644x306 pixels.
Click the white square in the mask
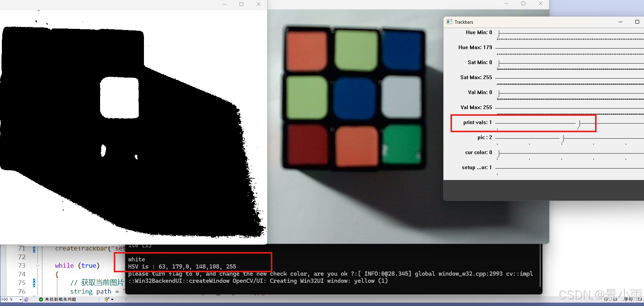[119, 97]
